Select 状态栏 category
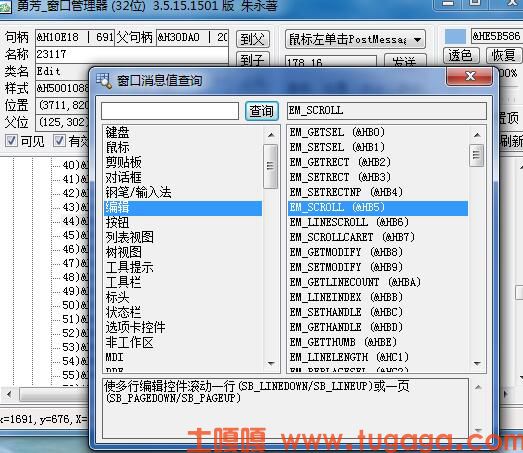 pos(183,312)
